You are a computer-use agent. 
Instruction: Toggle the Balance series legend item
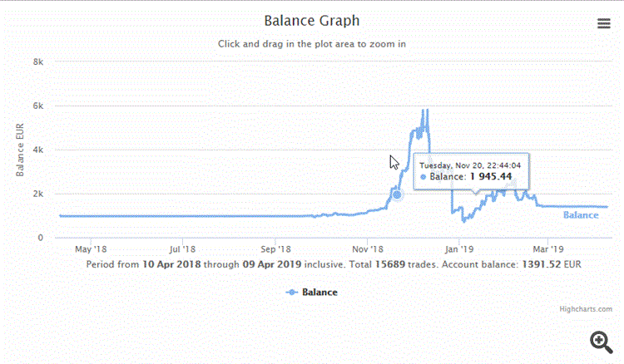pyautogui.click(x=312, y=292)
